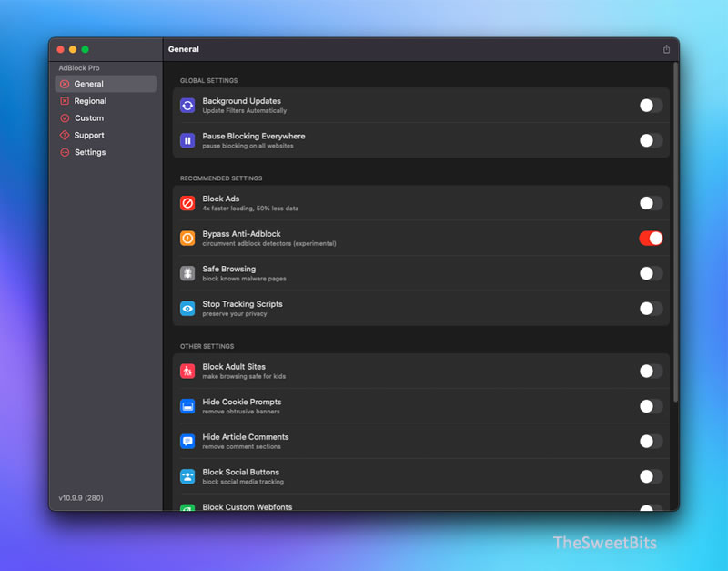Click the Background Updates label
This screenshot has height=571, width=728.
(241, 101)
